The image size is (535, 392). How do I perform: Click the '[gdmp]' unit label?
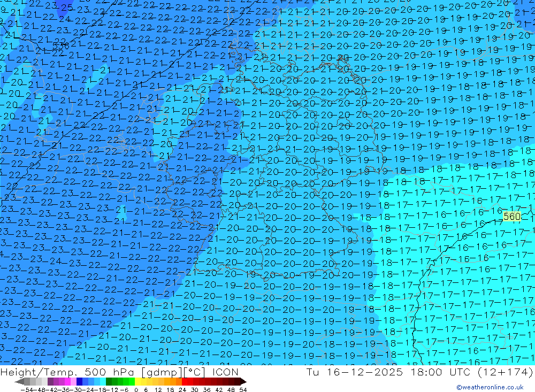coord(162,372)
